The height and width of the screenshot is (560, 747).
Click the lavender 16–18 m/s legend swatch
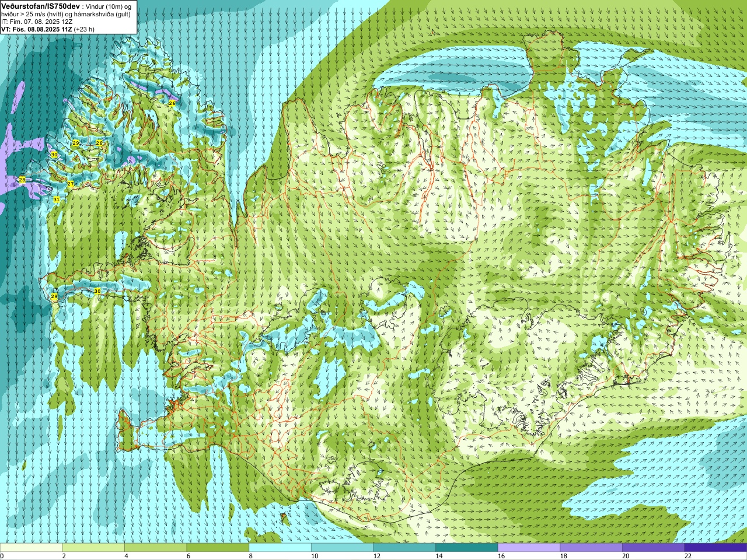click(529, 548)
